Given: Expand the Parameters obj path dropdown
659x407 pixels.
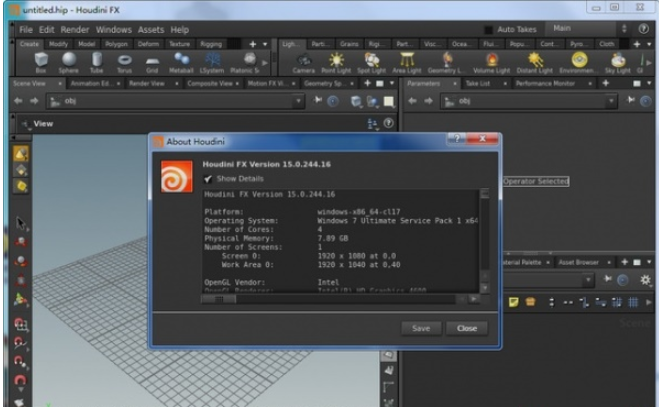Looking at the screenshot, I should [x=611, y=101].
